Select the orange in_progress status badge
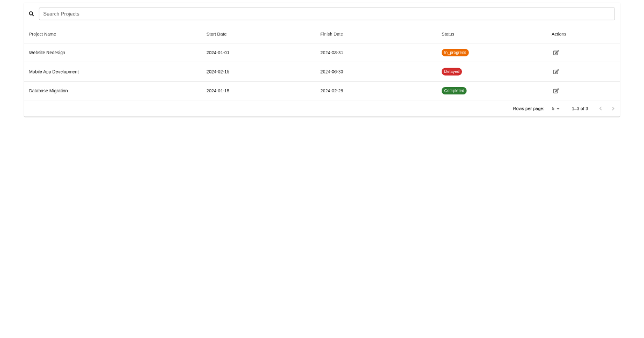 [x=455, y=53]
